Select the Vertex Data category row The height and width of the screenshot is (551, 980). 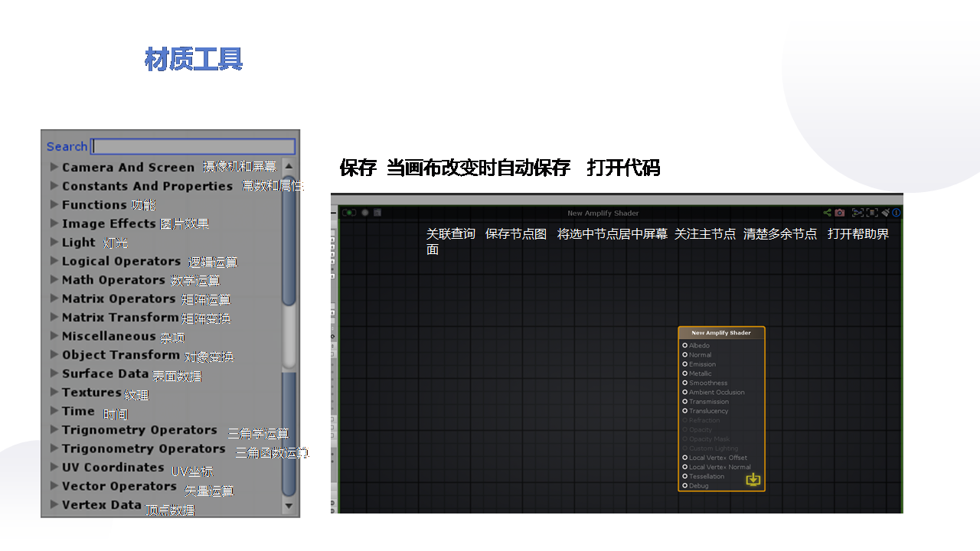pyautogui.click(x=162, y=504)
